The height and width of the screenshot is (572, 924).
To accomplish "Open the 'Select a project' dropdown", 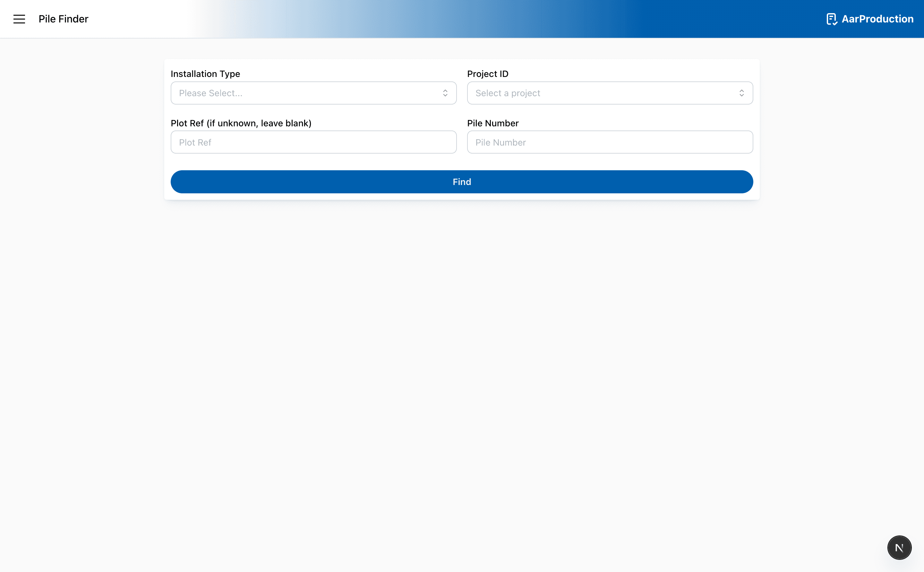I will coord(610,93).
